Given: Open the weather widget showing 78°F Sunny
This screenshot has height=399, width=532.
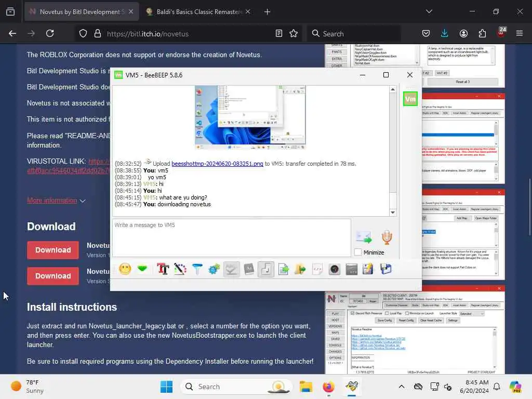Looking at the screenshot, I should click(27, 387).
